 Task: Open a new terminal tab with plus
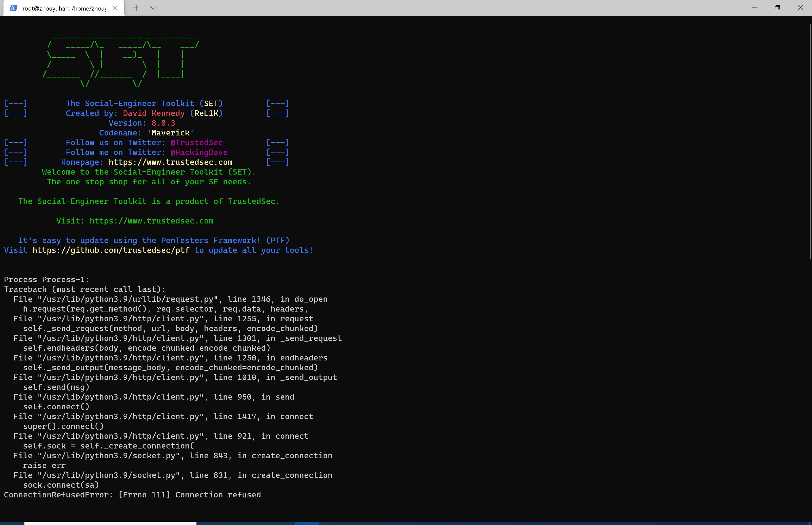[136, 8]
